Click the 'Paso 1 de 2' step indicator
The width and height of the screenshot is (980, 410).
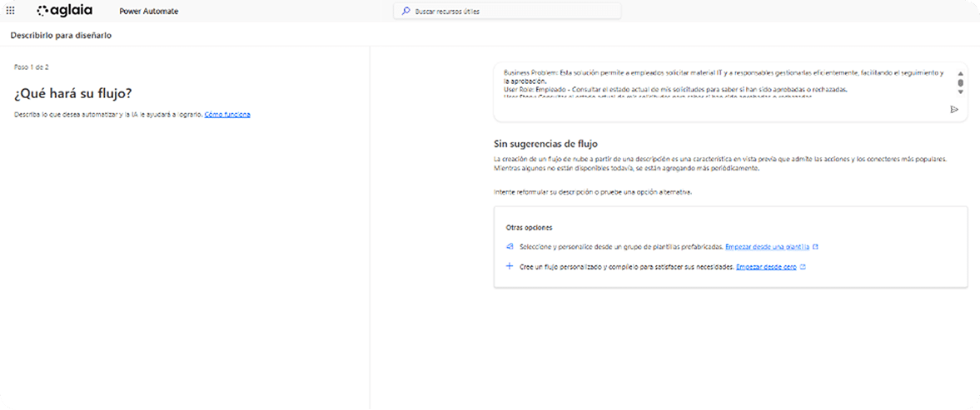pos(32,67)
